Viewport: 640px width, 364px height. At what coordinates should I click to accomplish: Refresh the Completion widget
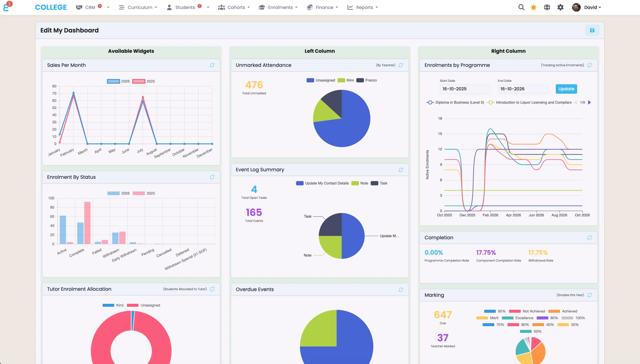point(589,237)
